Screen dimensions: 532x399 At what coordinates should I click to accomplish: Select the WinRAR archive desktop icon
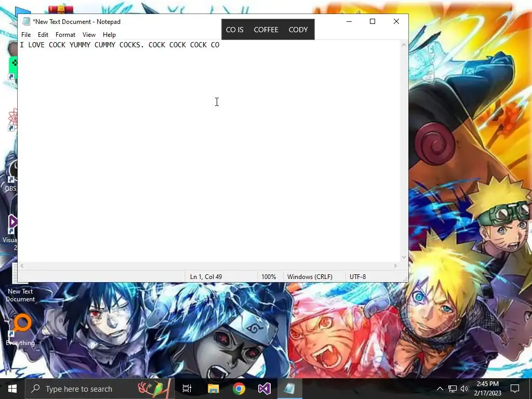point(61,9)
